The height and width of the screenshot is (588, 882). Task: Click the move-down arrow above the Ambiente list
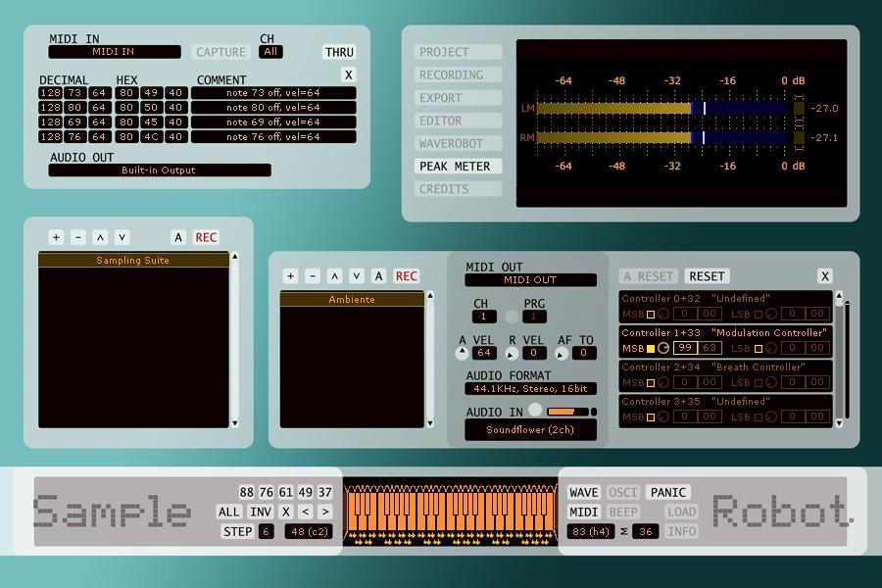tap(357, 276)
